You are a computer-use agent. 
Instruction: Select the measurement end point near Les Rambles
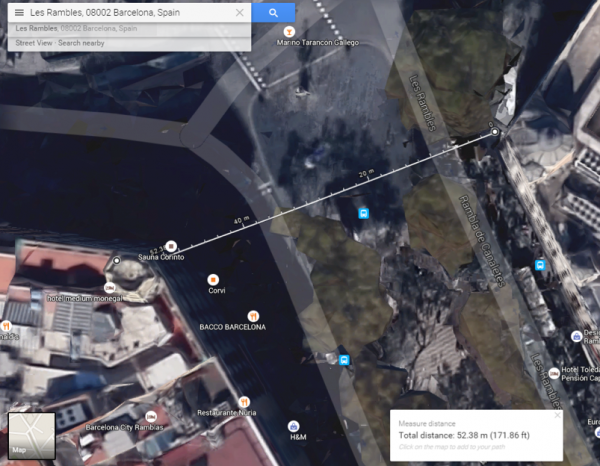pyautogui.click(x=495, y=132)
